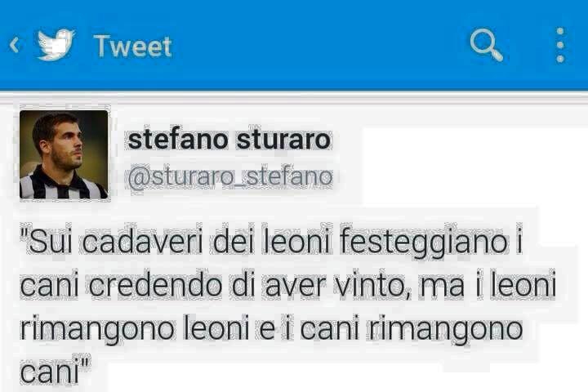
Task: Select the word vinto in the tweet
Action: pos(373,286)
